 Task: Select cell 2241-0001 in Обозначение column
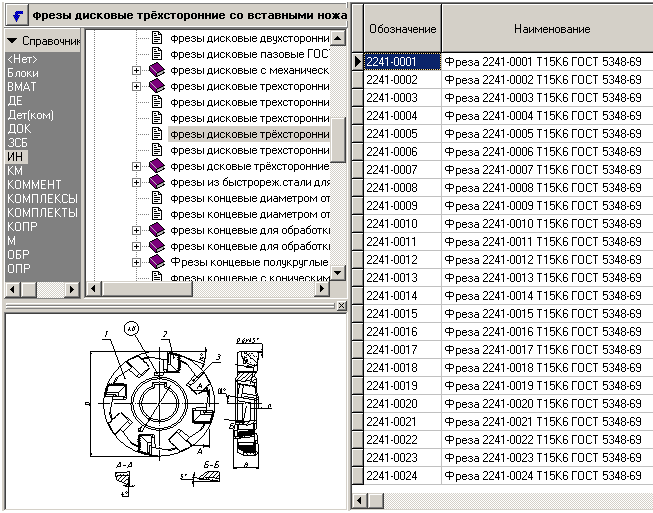(402, 62)
